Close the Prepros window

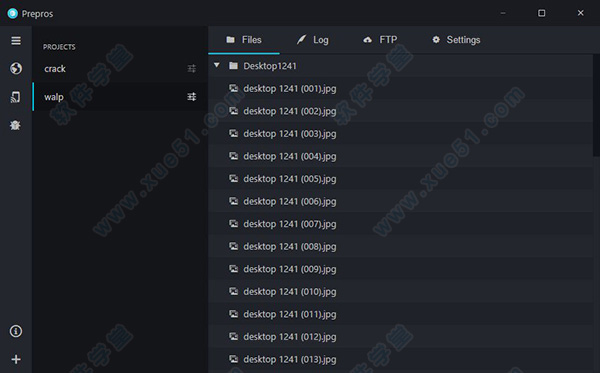point(580,13)
